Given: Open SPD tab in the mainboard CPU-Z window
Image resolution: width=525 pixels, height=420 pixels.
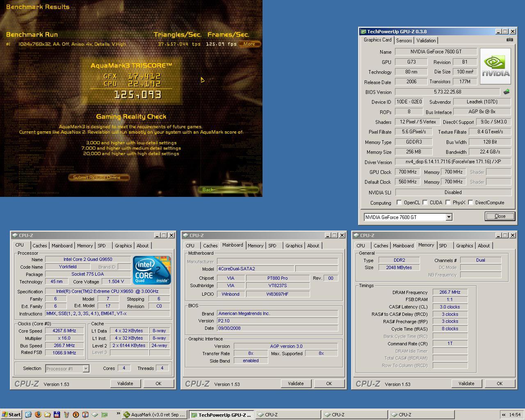Looking at the screenshot, I should [272, 246].
